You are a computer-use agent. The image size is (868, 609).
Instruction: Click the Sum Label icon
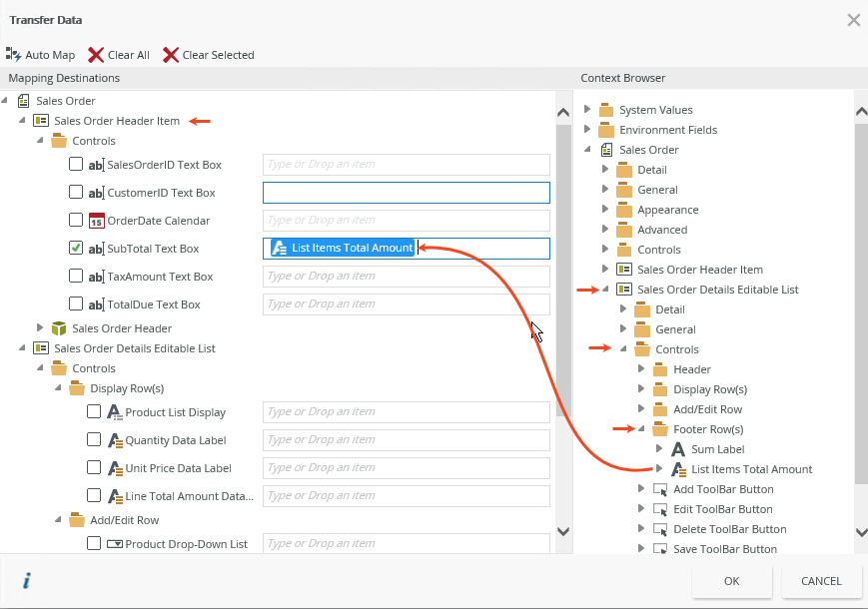click(x=678, y=449)
